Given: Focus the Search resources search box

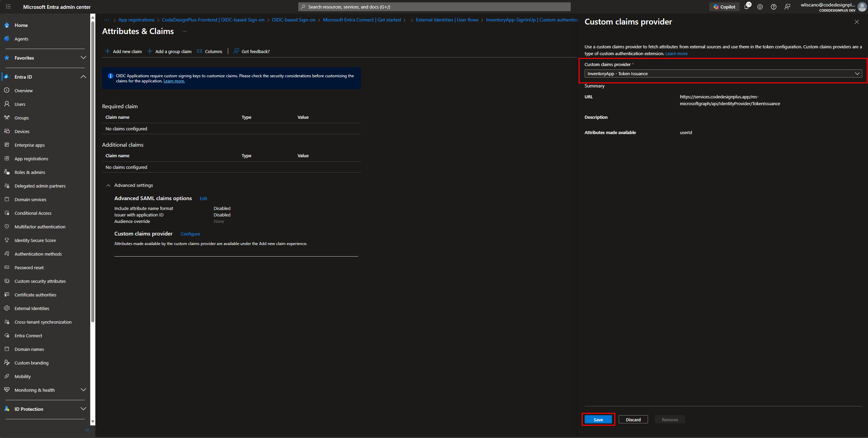Looking at the screenshot, I should pyautogui.click(x=434, y=7).
